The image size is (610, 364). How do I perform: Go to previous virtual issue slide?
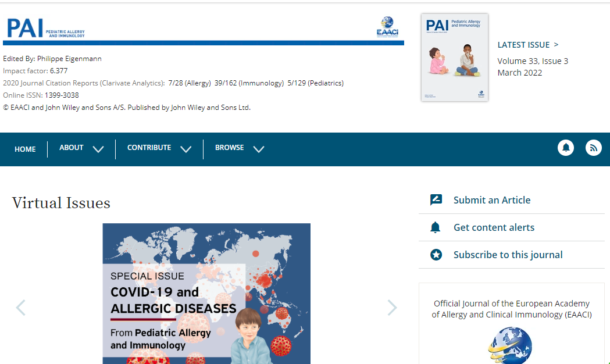point(21,308)
